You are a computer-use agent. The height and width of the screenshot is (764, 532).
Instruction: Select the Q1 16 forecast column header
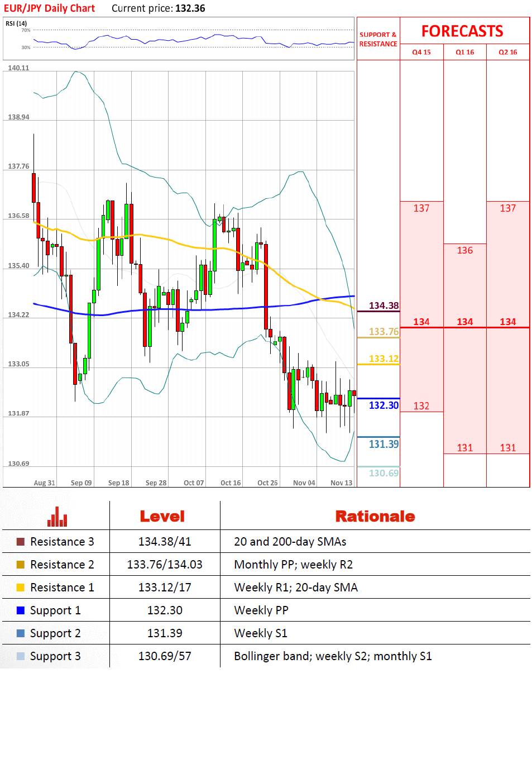pos(464,52)
